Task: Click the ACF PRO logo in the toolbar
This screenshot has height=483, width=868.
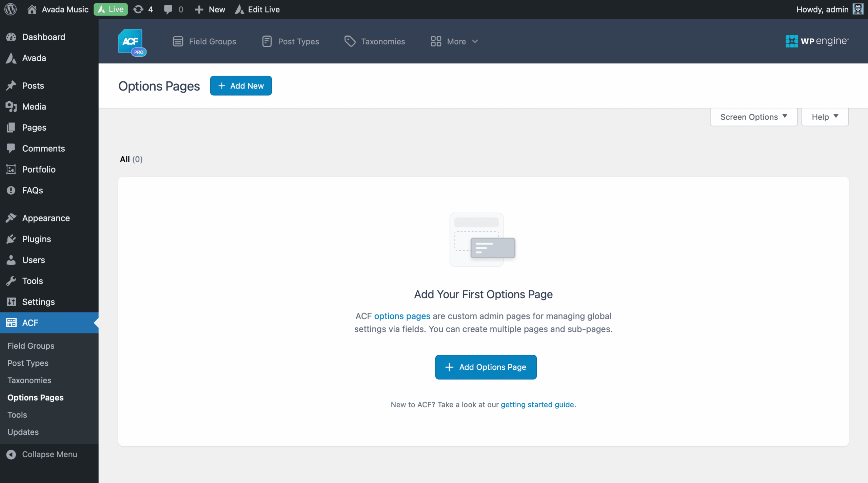Action: coord(132,41)
